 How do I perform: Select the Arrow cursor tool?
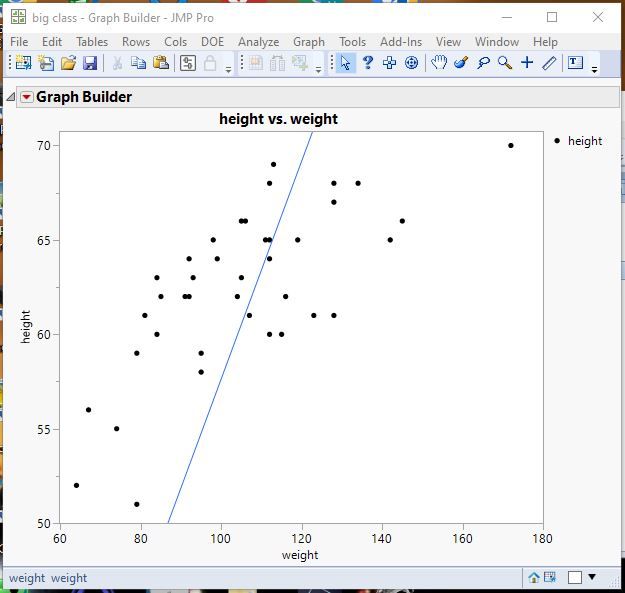click(346, 63)
